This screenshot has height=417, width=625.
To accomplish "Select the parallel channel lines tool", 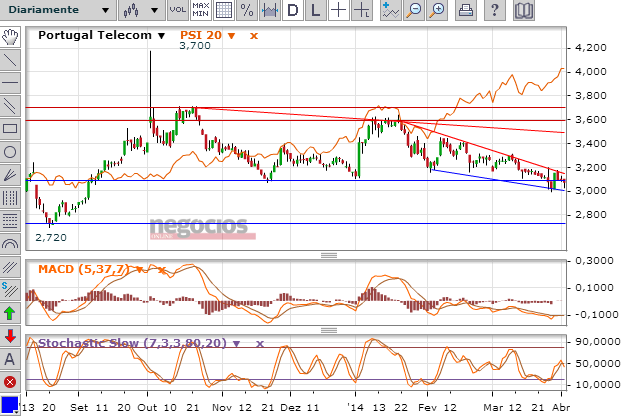I will (10, 106).
